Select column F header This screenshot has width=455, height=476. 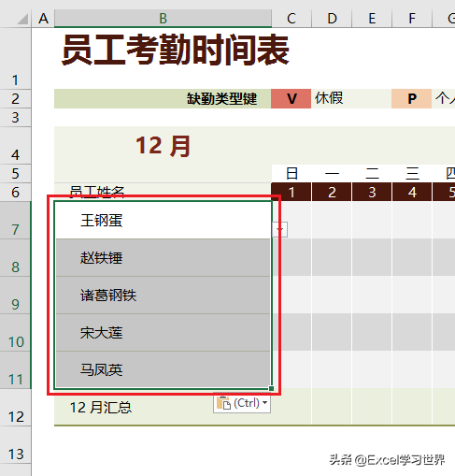tap(412, 19)
